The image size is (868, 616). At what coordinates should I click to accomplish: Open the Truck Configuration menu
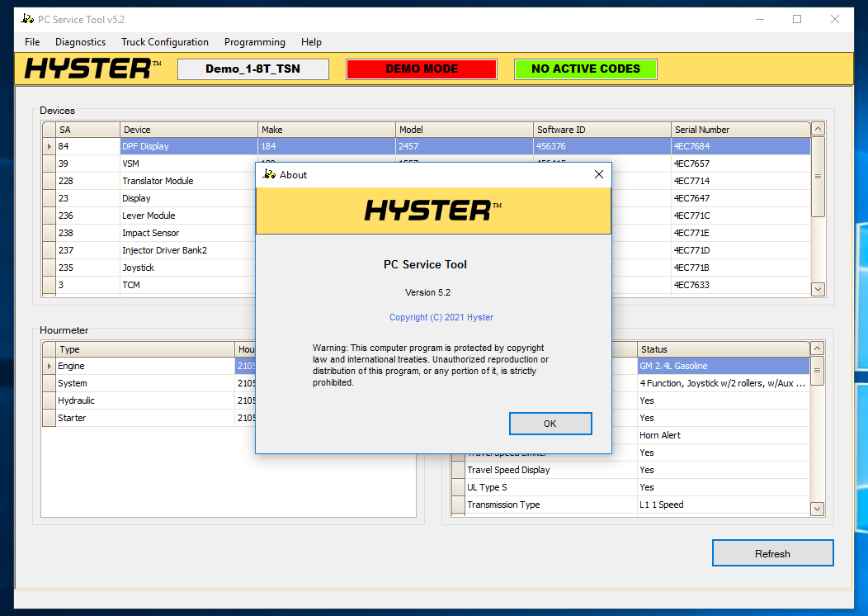(x=164, y=42)
